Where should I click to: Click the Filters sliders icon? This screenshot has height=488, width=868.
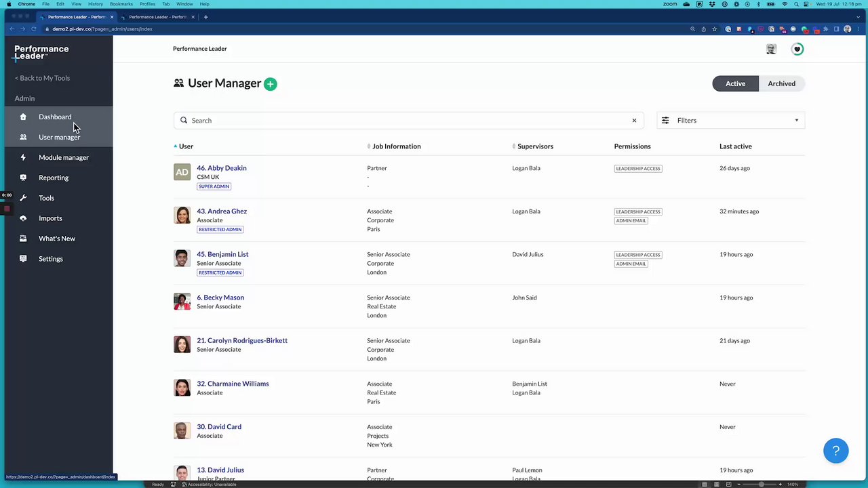pyautogui.click(x=665, y=120)
